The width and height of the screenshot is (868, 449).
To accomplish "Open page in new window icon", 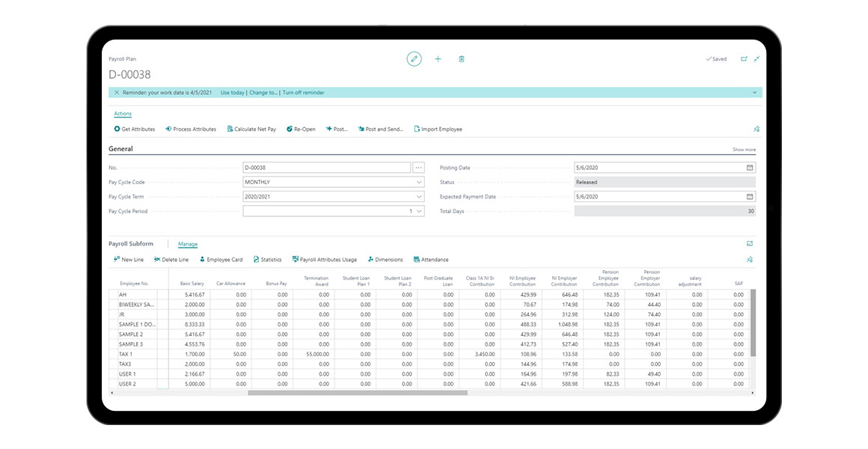I will coord(744,59).
